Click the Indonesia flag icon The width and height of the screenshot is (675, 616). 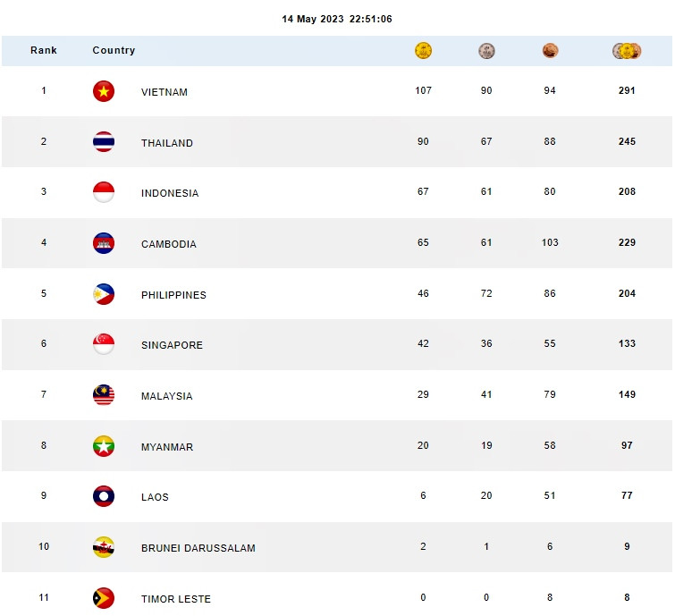pyautogui.click(x=104, y=192)
